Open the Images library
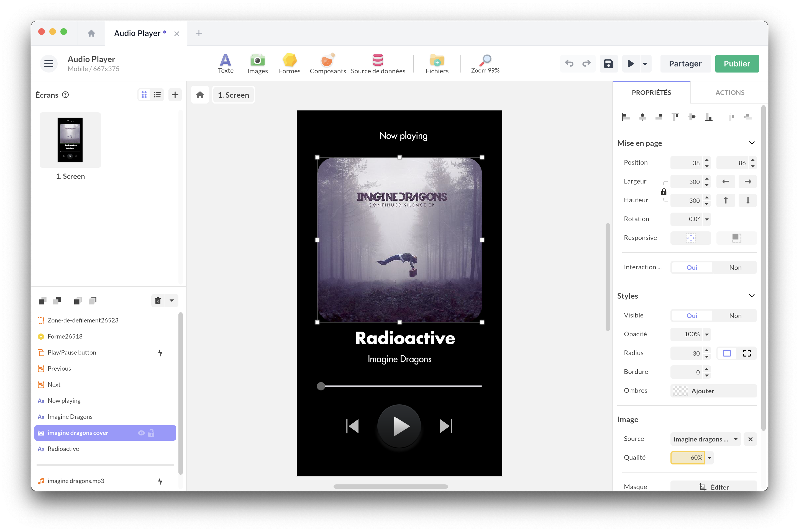The image size is (799, 532). (257, 63)
